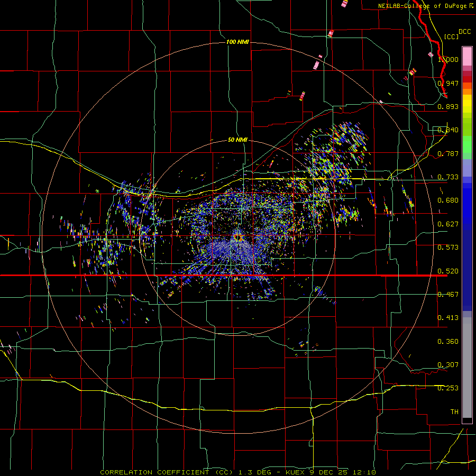
Task: Click the 0.360 legend value
Action: (448, 342)
